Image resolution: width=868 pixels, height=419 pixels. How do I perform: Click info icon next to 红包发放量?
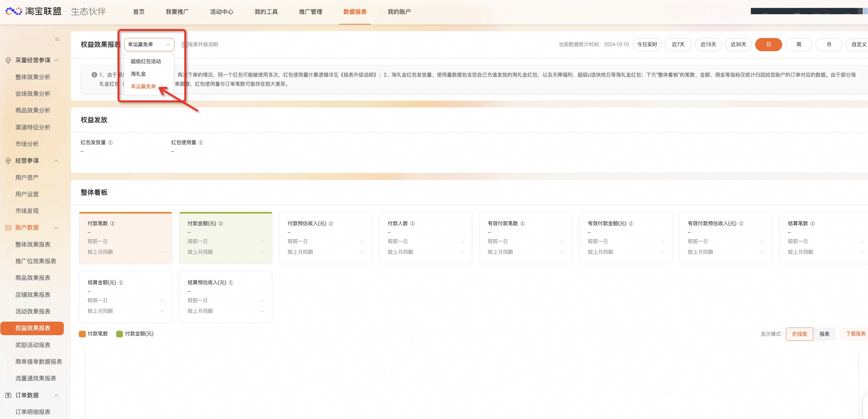pos(110,143)
